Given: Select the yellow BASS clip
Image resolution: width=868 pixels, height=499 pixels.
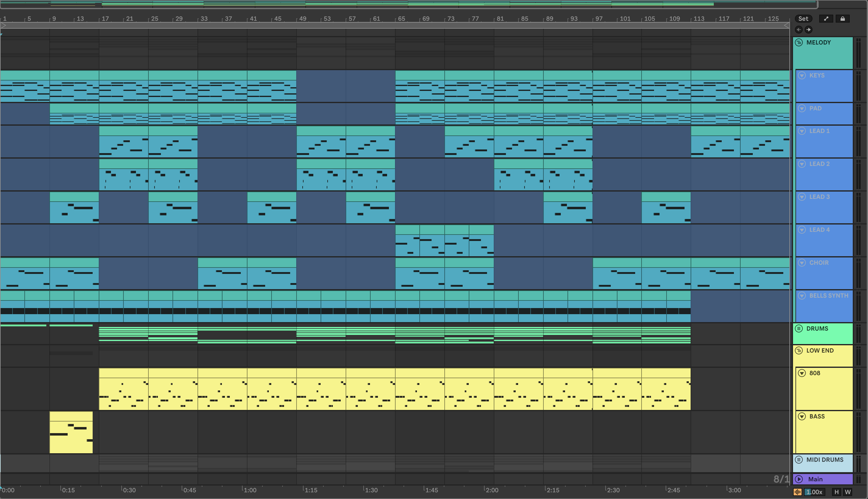Looking at the screenshot, I should pyautogui.click(x=71, y=433).
